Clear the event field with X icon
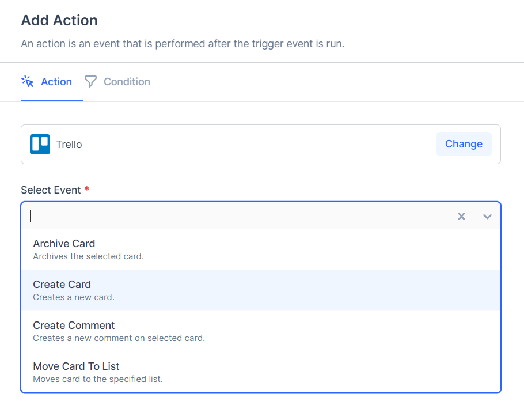This screenshot has width=524, height=420. [x=461, y=217]
